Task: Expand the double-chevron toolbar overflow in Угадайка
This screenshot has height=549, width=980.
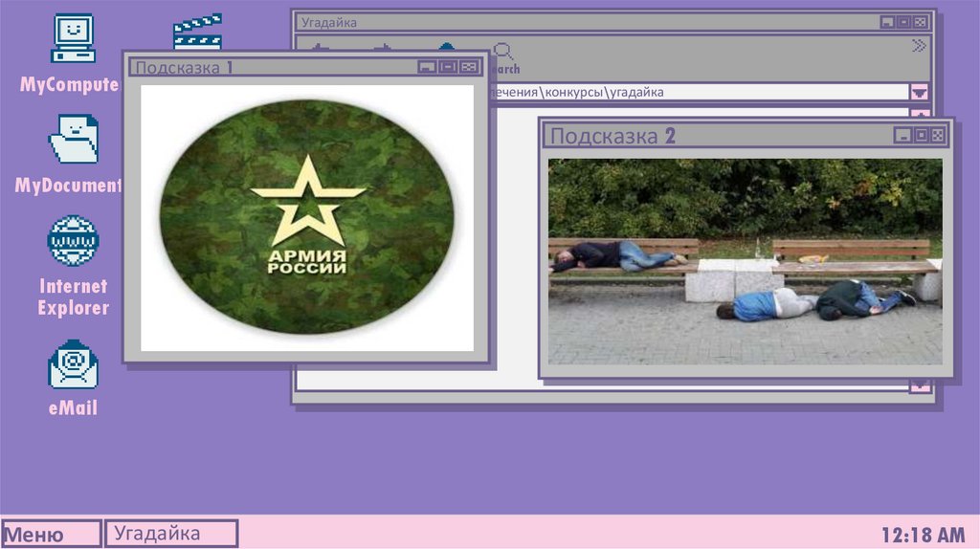Action: pos(919,46)
